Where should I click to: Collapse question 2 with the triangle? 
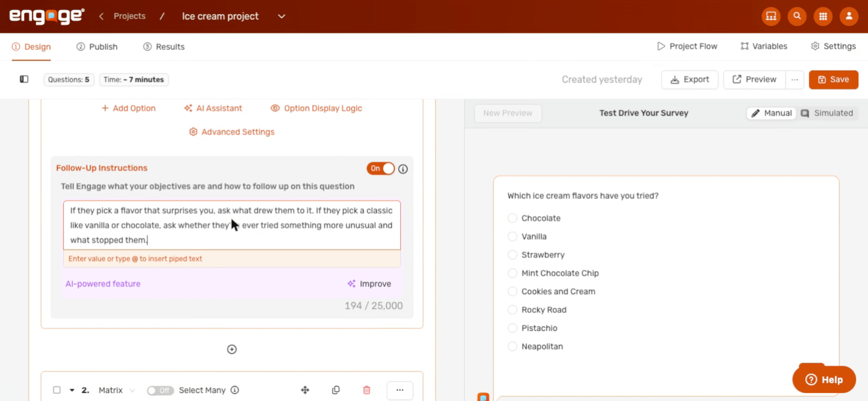point(72,390)
